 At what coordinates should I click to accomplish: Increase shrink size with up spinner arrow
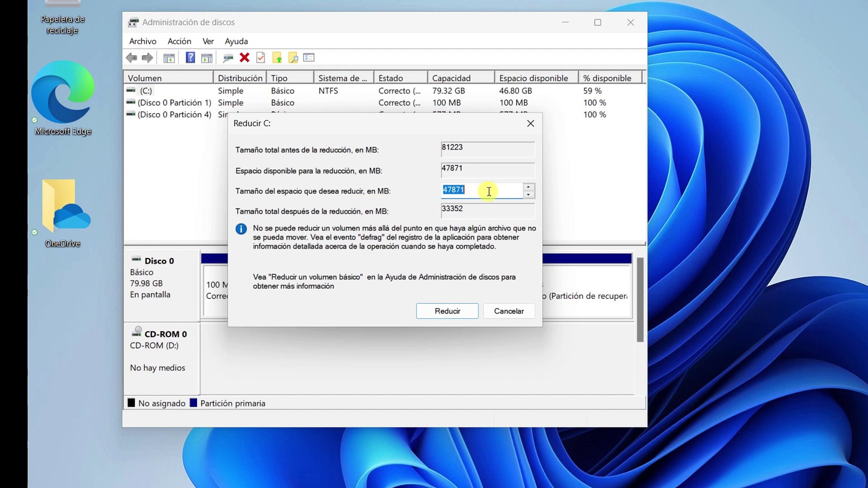528,187
